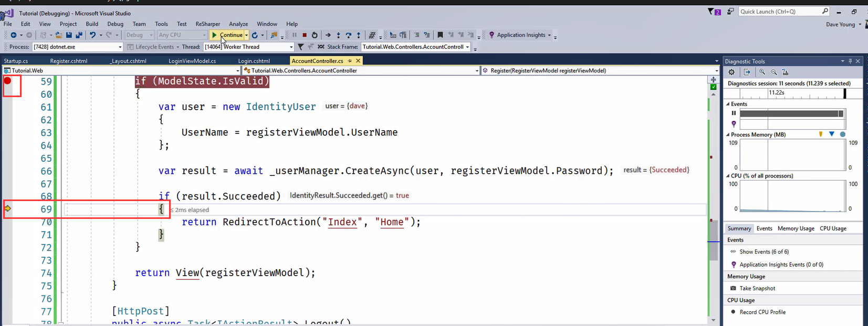Viewport: 868px width, 326px height.
Task: Stop debugging with the red square icon
Action: pos(305,35)
